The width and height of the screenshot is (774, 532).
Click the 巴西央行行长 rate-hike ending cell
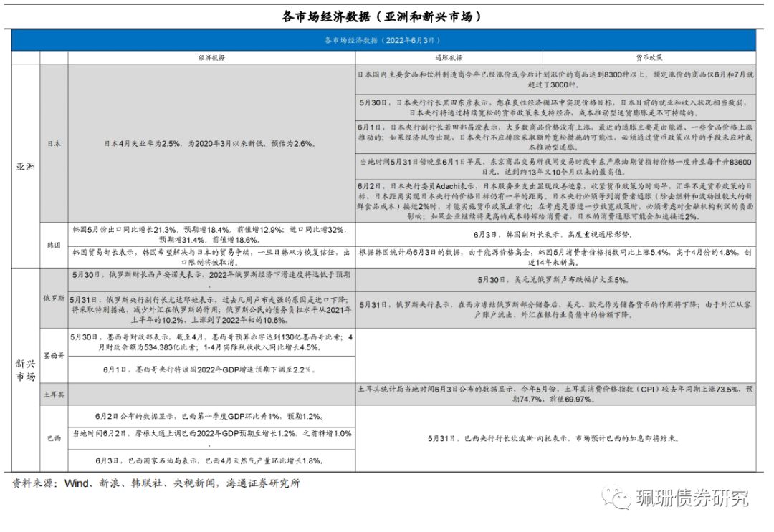556,438
